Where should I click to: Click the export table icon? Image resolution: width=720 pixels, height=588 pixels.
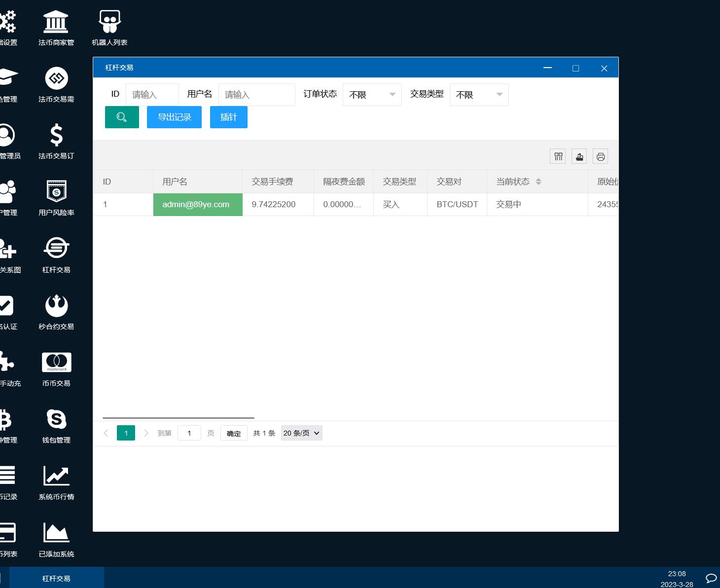579,156
